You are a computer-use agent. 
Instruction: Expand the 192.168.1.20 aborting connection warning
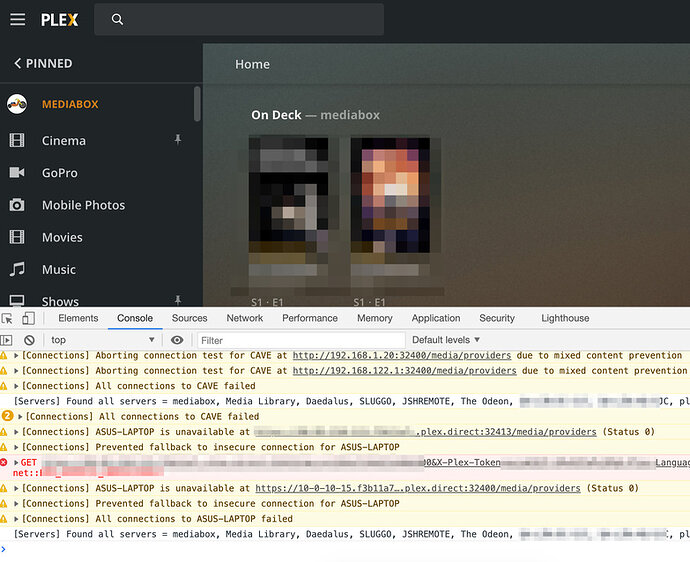(x=16, y=355)
